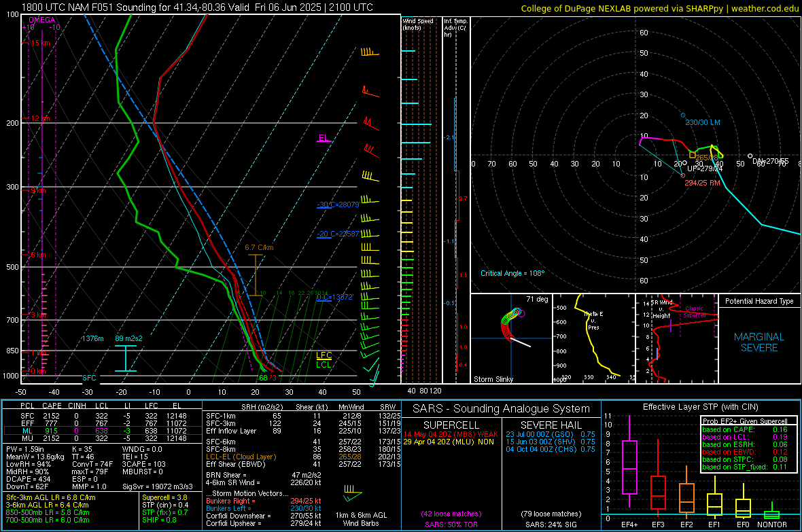Click the Potential Hazard Type header
The image size is (802, 532).
click(759, 301)
